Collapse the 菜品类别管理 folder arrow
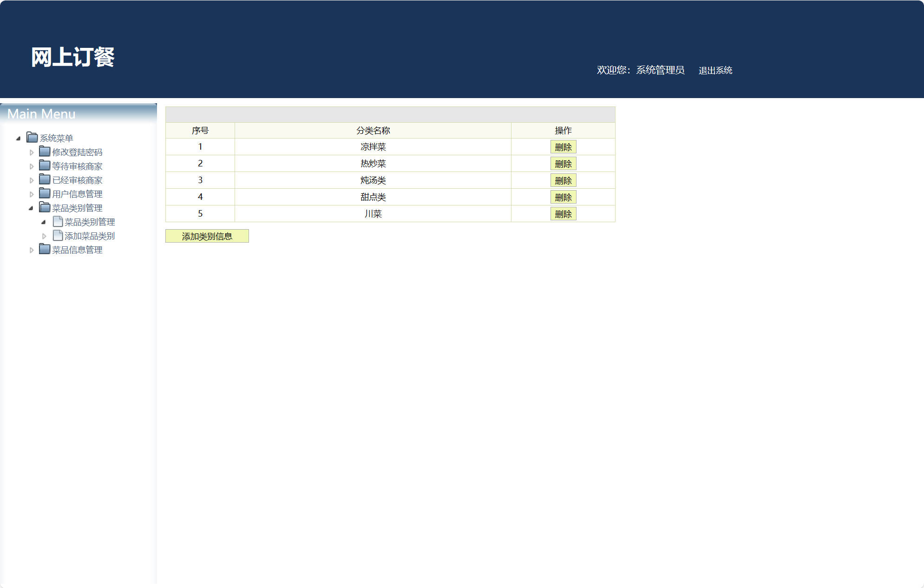924x588 pixels. (x=31, y=208)
